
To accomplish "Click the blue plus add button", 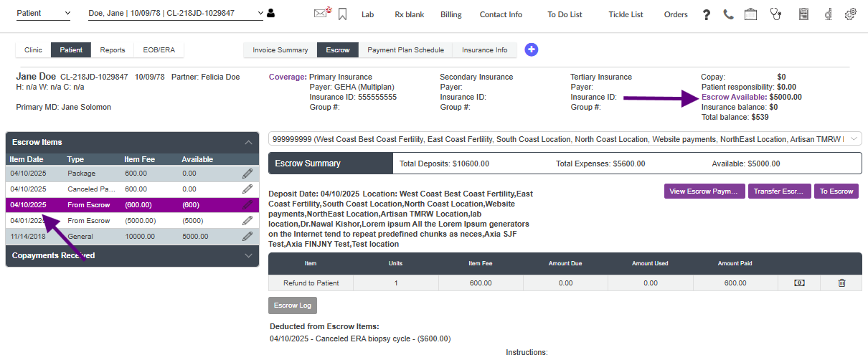I will [x=531, y=49].
